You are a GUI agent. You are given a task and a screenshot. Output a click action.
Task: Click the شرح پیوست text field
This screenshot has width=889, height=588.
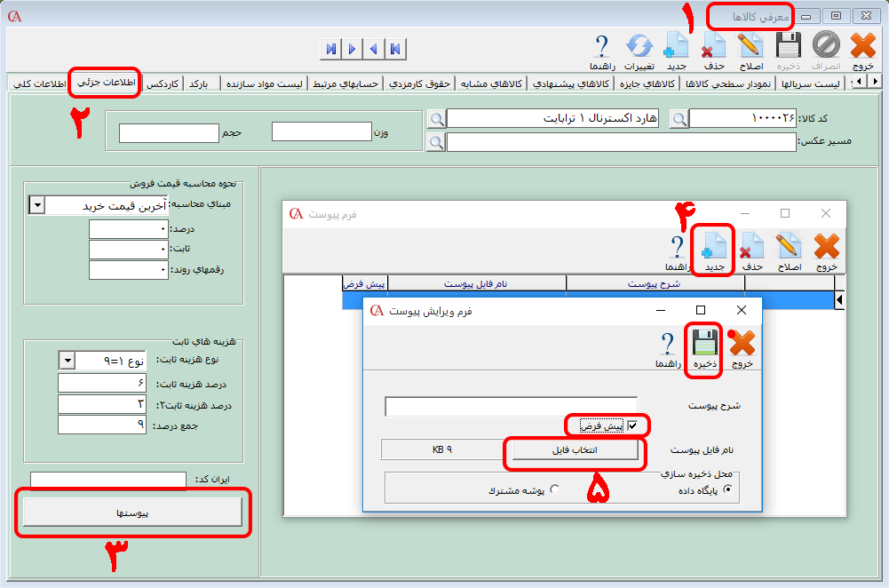point(511,406)
